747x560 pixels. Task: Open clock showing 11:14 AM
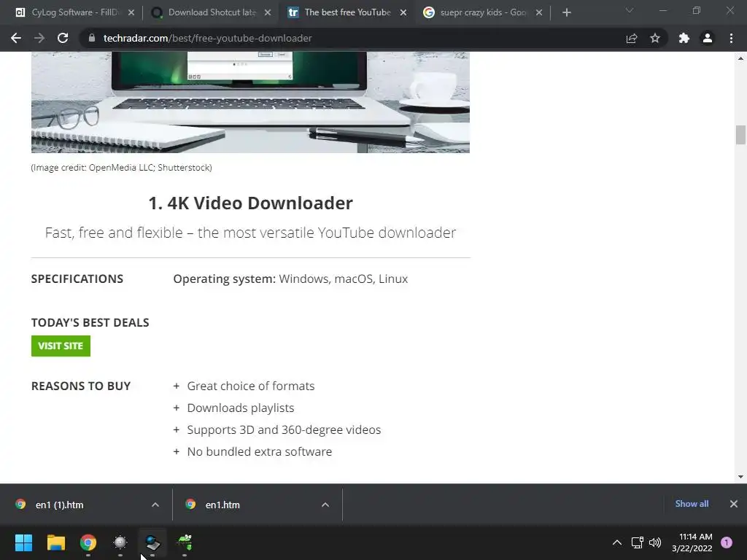pos(692,542)
